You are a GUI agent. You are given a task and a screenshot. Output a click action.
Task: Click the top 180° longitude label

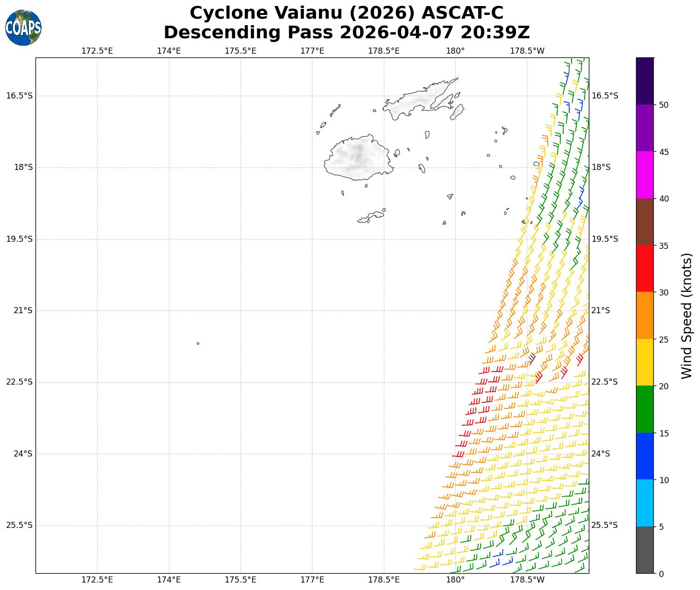point(455,50)
